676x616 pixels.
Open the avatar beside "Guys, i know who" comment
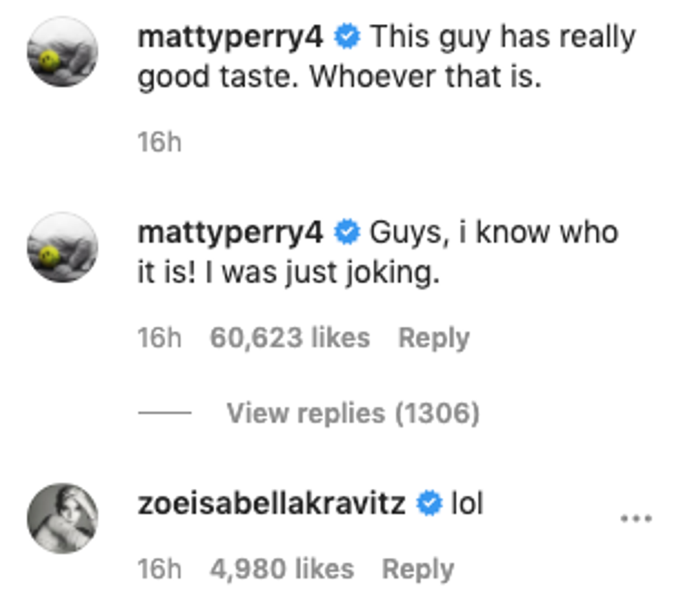point(63,248)
